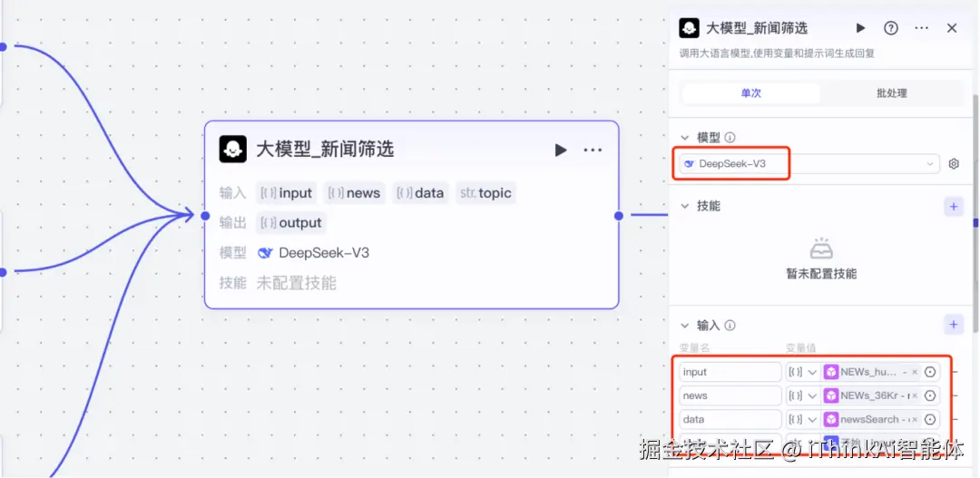Click variable picker icon in news row
The width and height of the screenshot is (980, 478).
coord(930,395)
